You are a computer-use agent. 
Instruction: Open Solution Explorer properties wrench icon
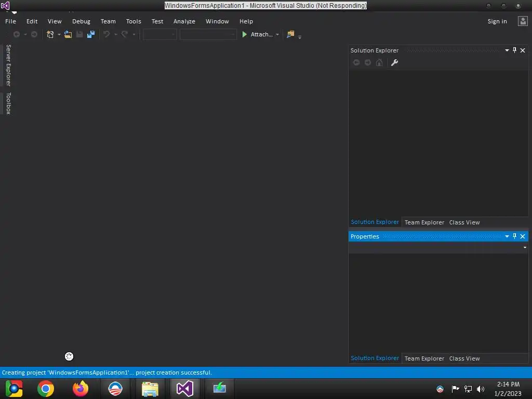[395, 62]
